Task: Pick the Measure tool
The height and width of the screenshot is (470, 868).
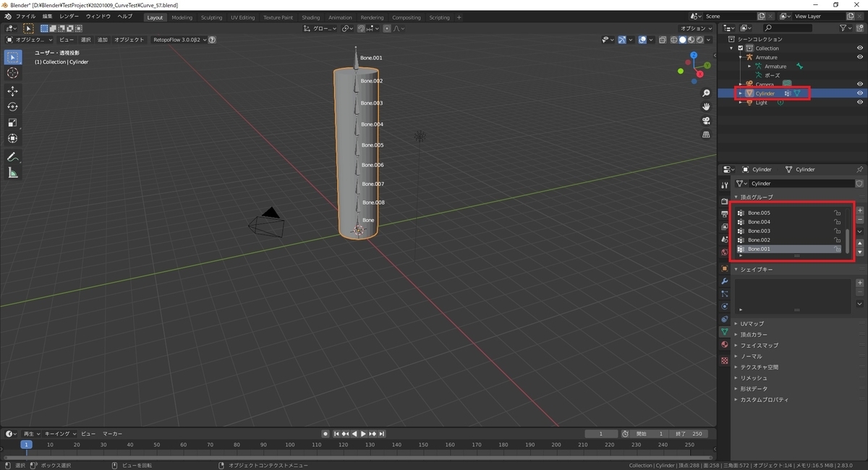Action: click(12, 173)
